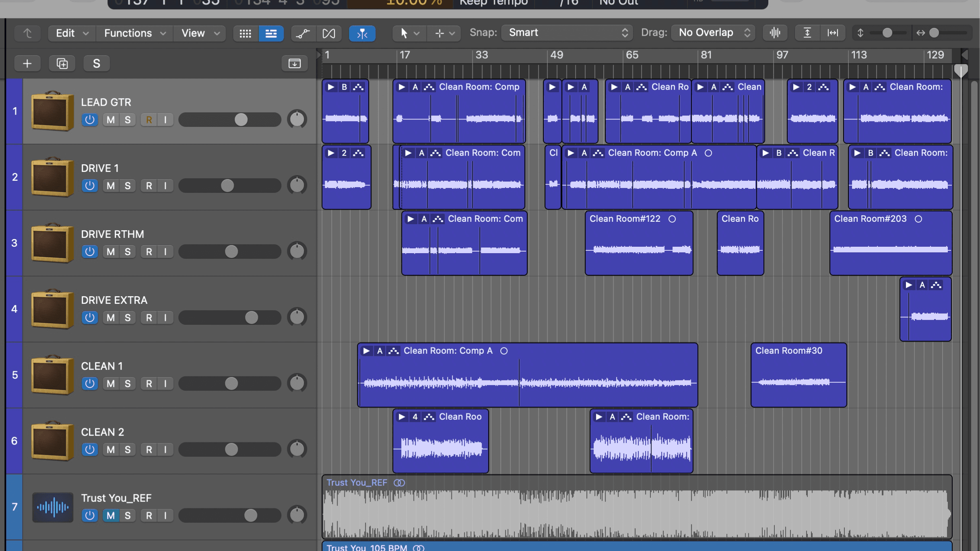Open the View menu
Screen dimensions: 980x551
(200, 33)
